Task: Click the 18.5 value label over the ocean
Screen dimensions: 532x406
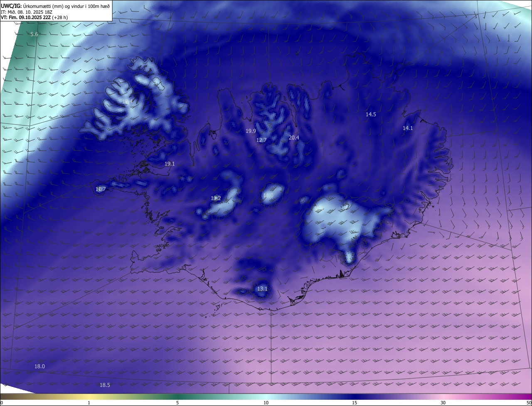Action: pyautogui.click(x=105, y=385)
